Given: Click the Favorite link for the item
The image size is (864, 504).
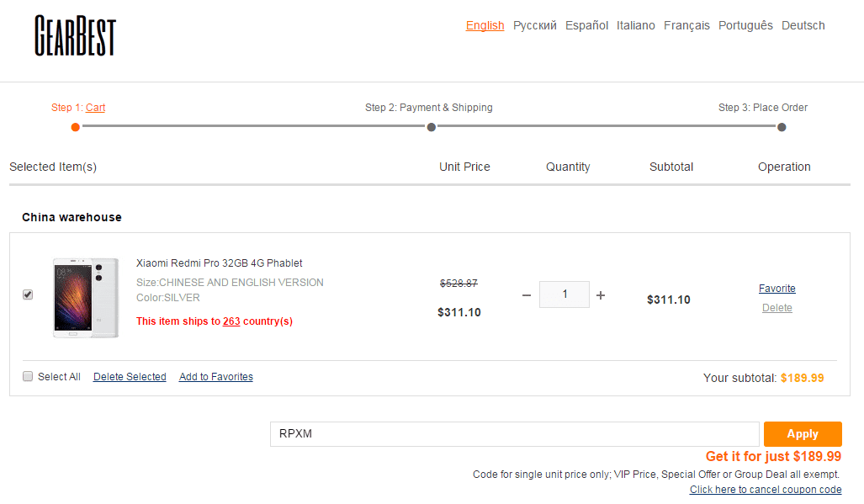Looking at the screenshot, I should tap(777, 289).
